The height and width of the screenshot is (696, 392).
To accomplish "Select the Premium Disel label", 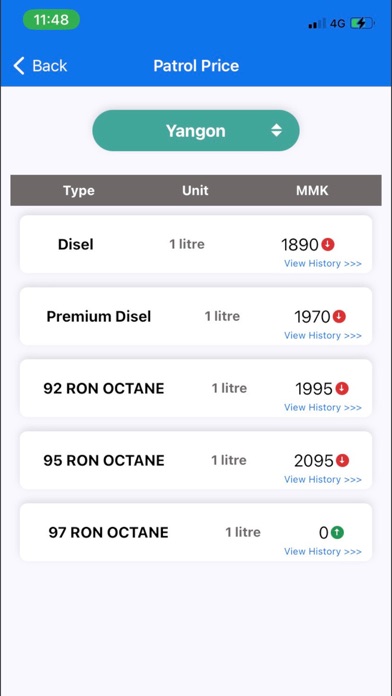I will [x=99, y=316].
